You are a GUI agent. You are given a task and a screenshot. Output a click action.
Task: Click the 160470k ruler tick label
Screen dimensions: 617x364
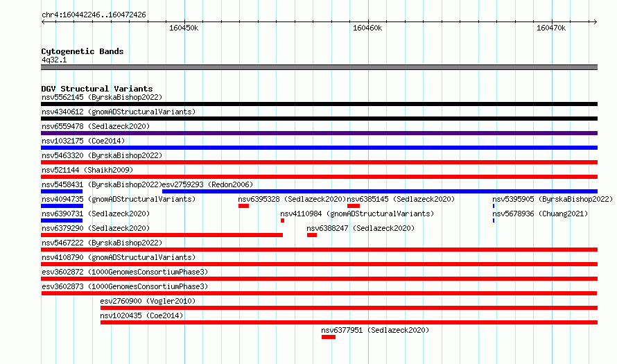551,28
